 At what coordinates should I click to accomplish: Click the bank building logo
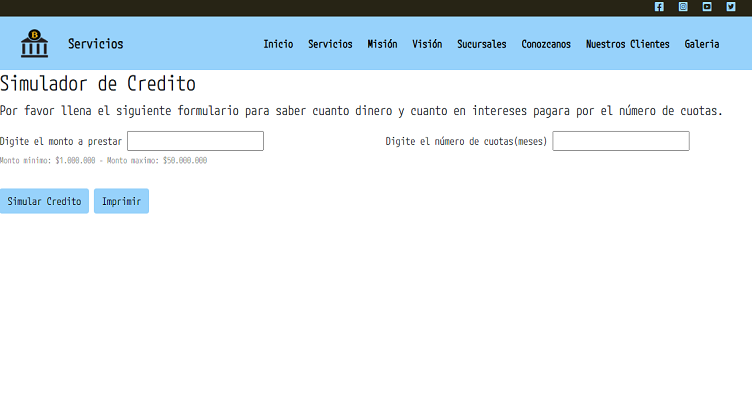click(34, 44)
